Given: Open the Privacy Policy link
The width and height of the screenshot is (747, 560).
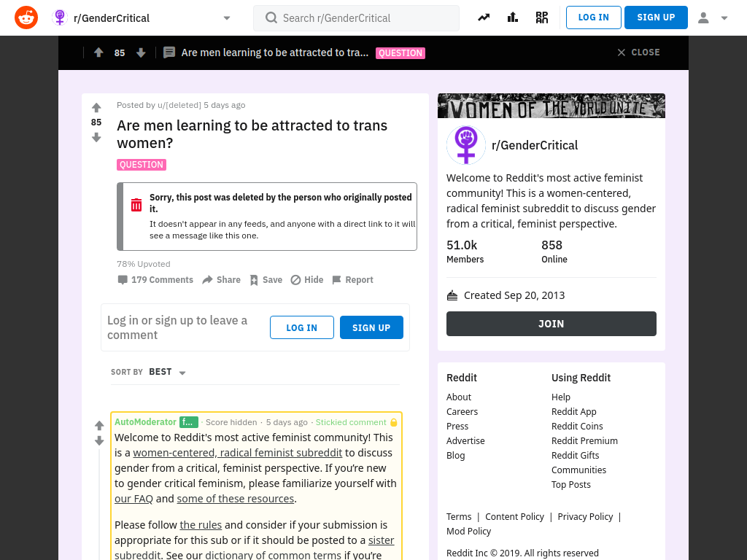Looking at the screenshot, I should pos(585,517).
